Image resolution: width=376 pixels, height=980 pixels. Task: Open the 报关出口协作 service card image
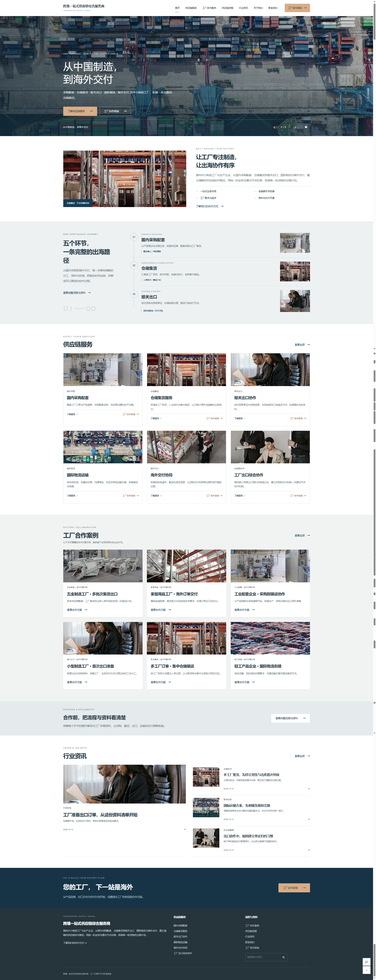click(270, 369)
